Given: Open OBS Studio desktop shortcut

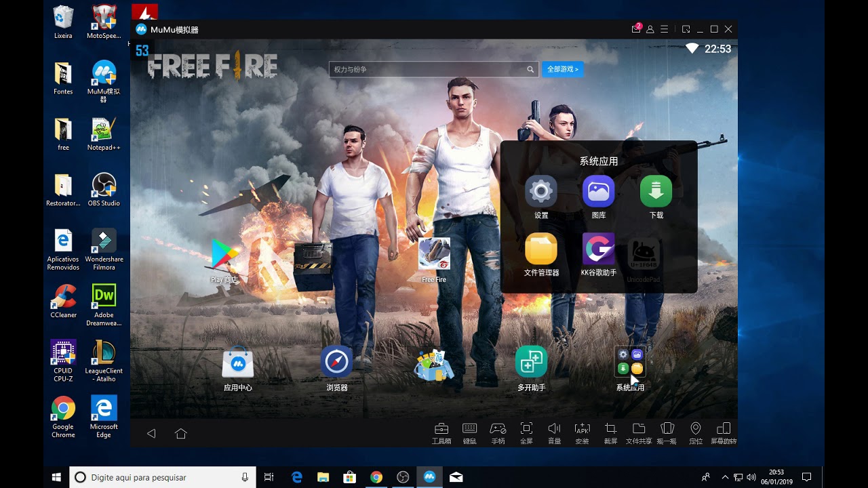Looking at the screenshot, I should [104, 190].
